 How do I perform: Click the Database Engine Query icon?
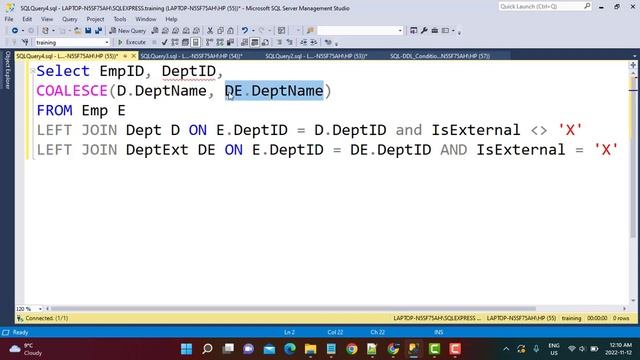tap(155, 31)
